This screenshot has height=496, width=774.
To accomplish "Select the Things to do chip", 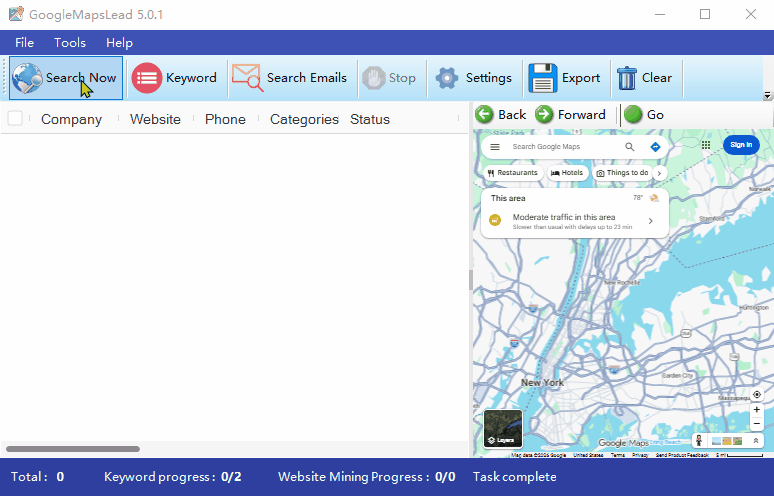I will coord(622,173).
